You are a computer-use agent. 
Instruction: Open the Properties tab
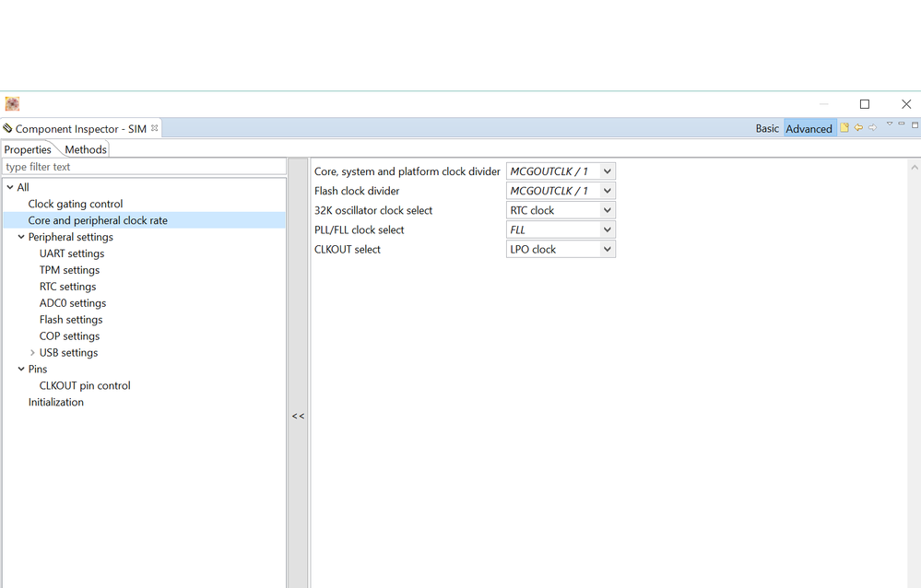click(28, 149)
